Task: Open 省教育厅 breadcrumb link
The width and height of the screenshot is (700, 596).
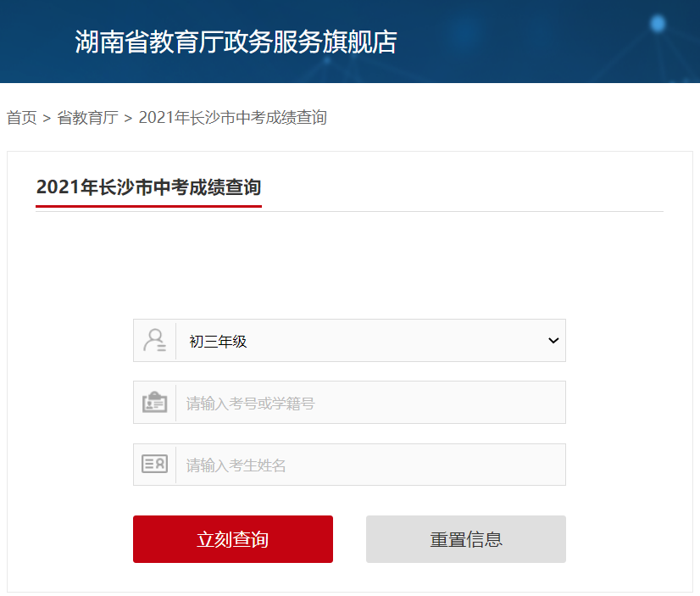Action: pyautogui.click(x=88, y=118)
